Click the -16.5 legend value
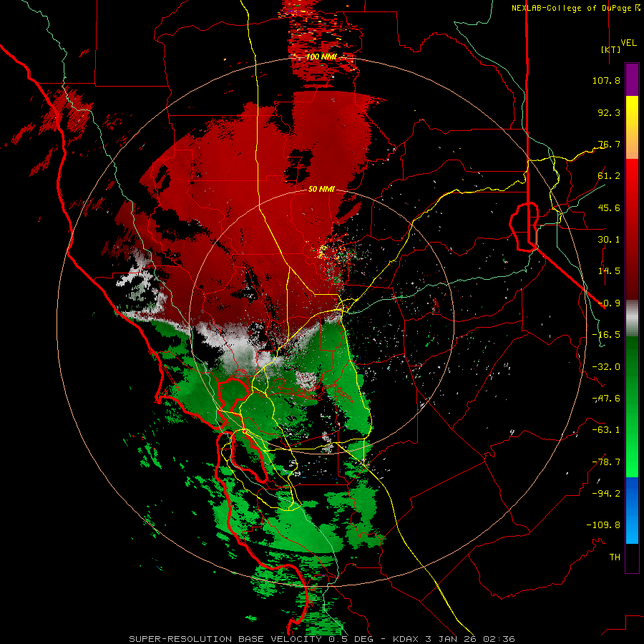 click(606, 335)
